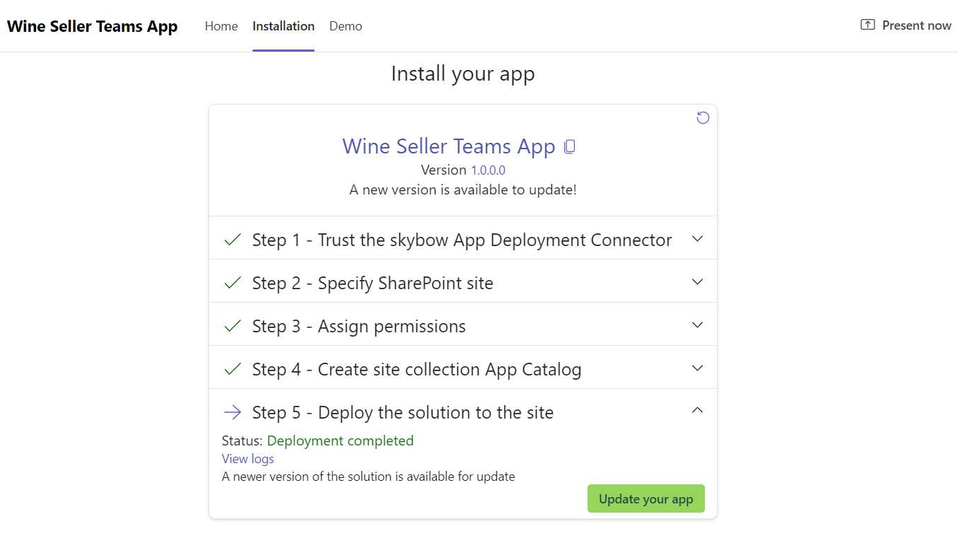Image resolution: width=958 pixels, height=560 pixels.
Task: Click the Update your app button
Action: 646,498
